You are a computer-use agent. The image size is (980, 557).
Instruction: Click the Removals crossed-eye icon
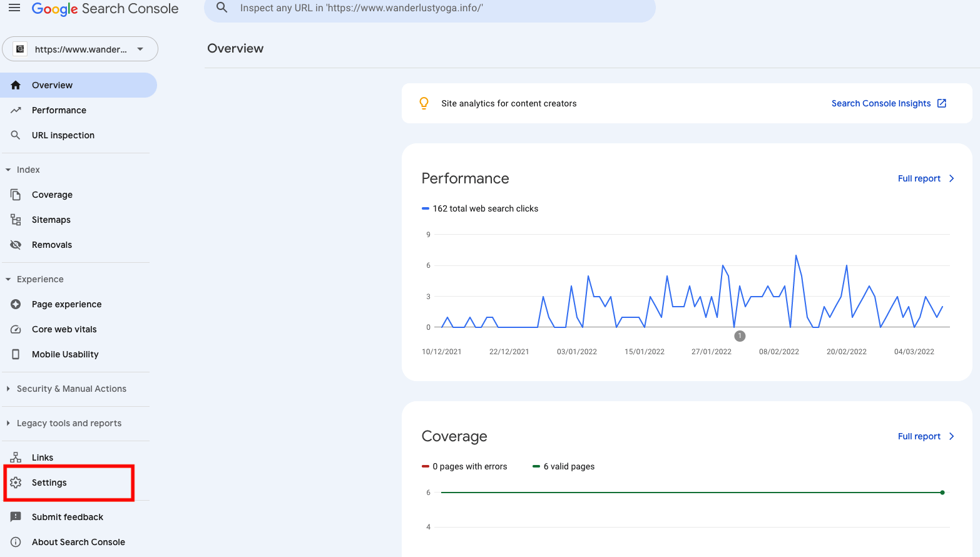[x=16, y=245]
